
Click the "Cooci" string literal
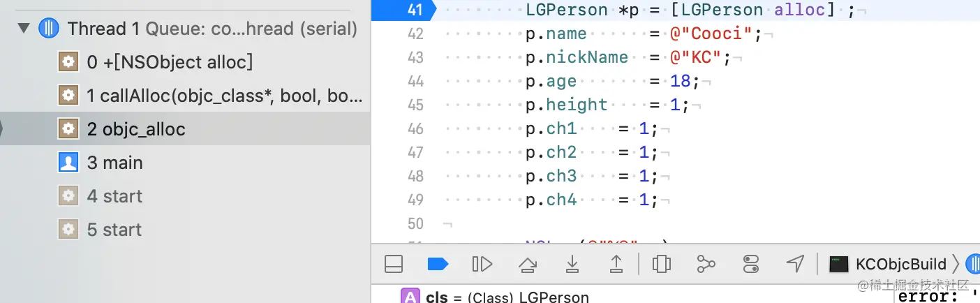pos(712,34)
